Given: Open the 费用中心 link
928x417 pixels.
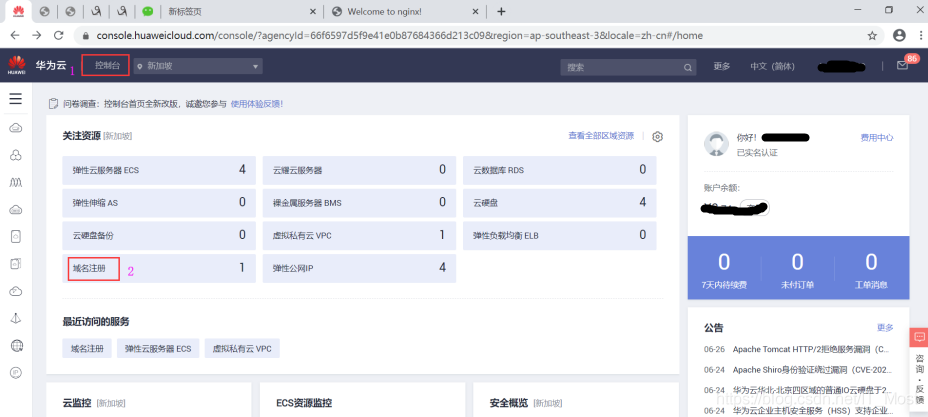Looking at the screenshot, I should pos(877,138).
